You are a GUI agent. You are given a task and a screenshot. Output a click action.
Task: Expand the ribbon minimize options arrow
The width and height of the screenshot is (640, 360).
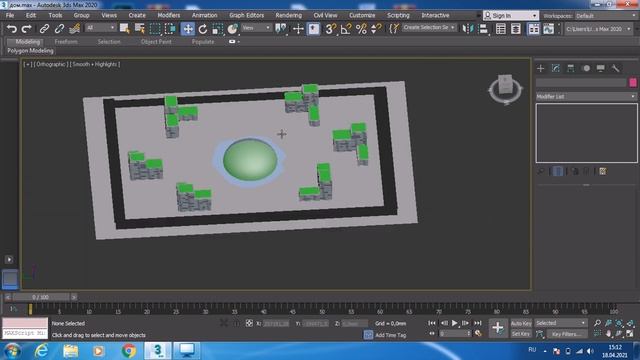(x=238, y=42)
